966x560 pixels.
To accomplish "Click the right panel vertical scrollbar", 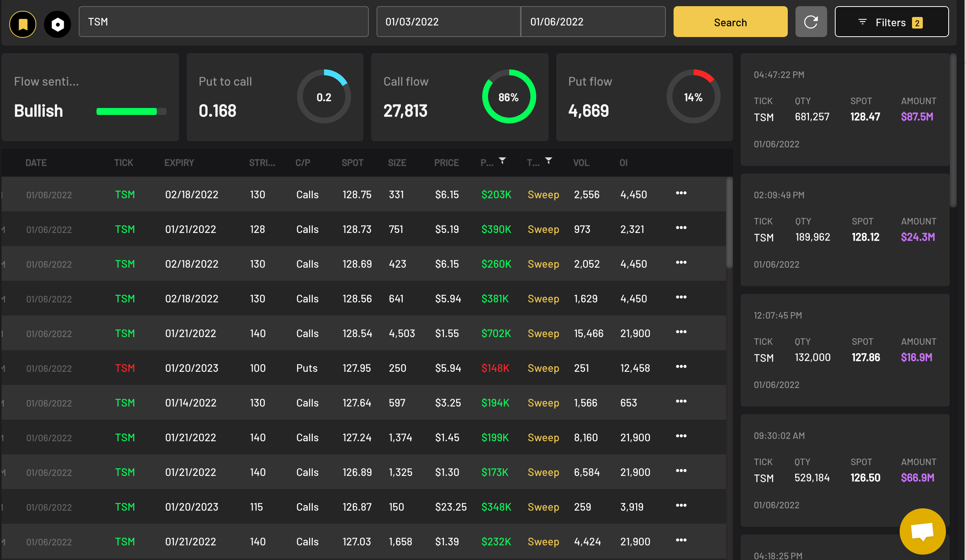I will (x=953, y=130).
